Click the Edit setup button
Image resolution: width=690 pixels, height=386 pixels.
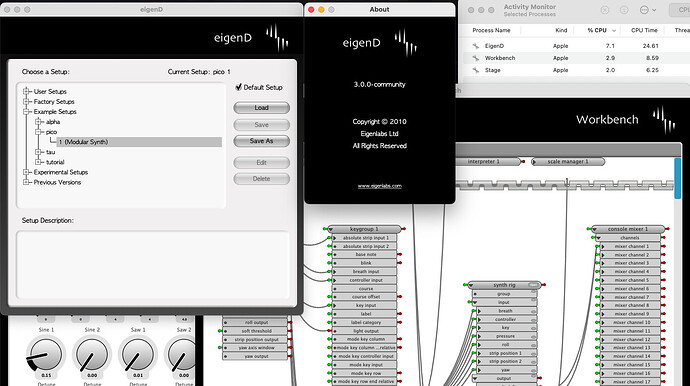coord(261,162)
